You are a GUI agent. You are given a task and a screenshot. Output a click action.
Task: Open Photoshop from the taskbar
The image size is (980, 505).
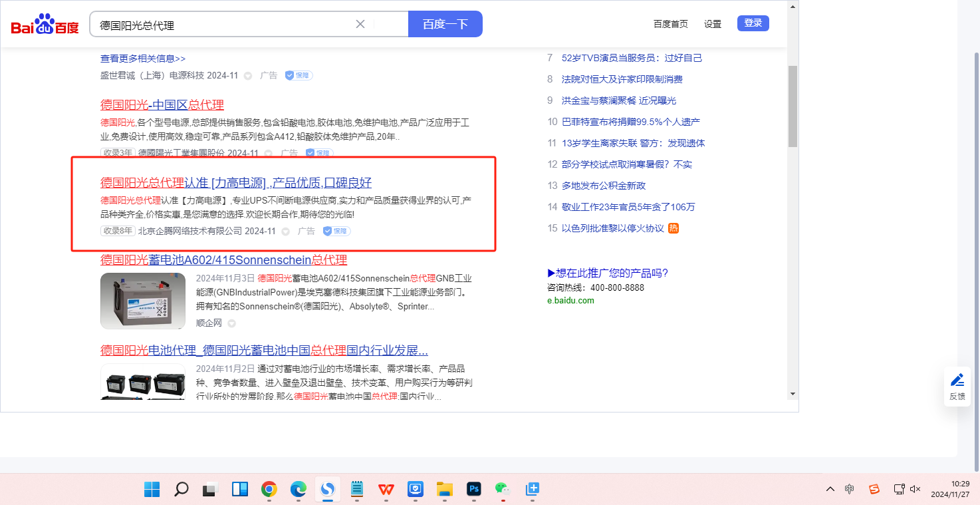point(474,489)
